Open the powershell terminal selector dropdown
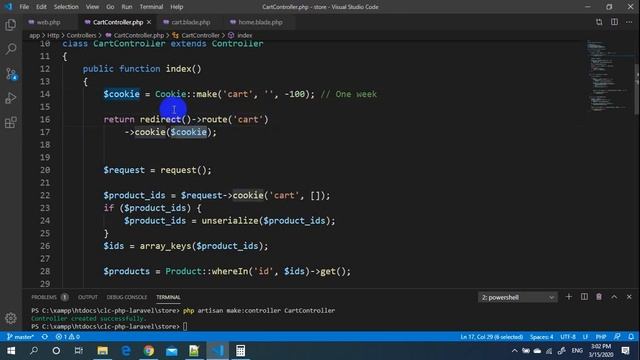Image resolution: width=640 pixels, height=360 pixels. tap(518, 297)
